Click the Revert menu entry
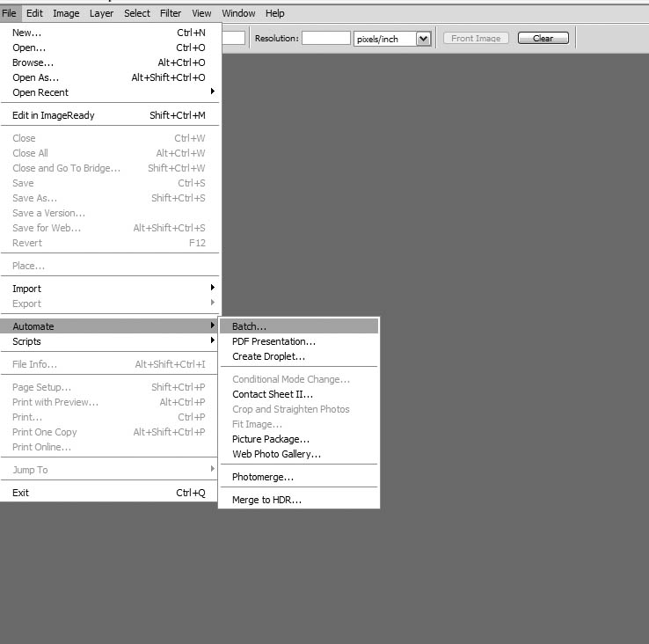This screenshot has width=649, height=644. [x=109, y=243]
